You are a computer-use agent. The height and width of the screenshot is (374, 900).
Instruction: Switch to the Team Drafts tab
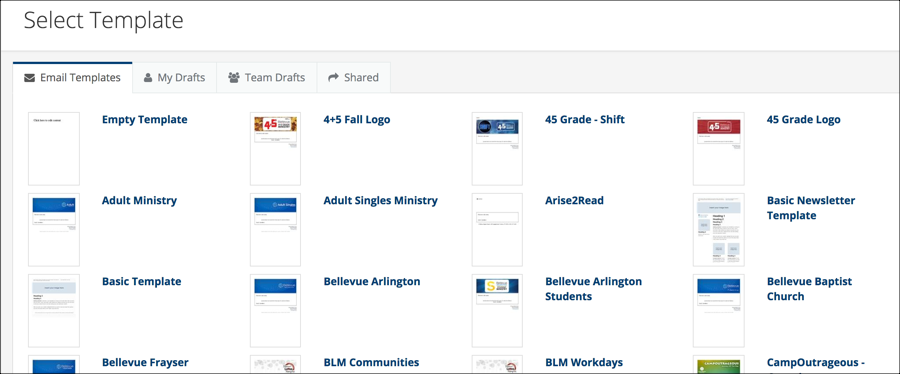tap(267, 77)
